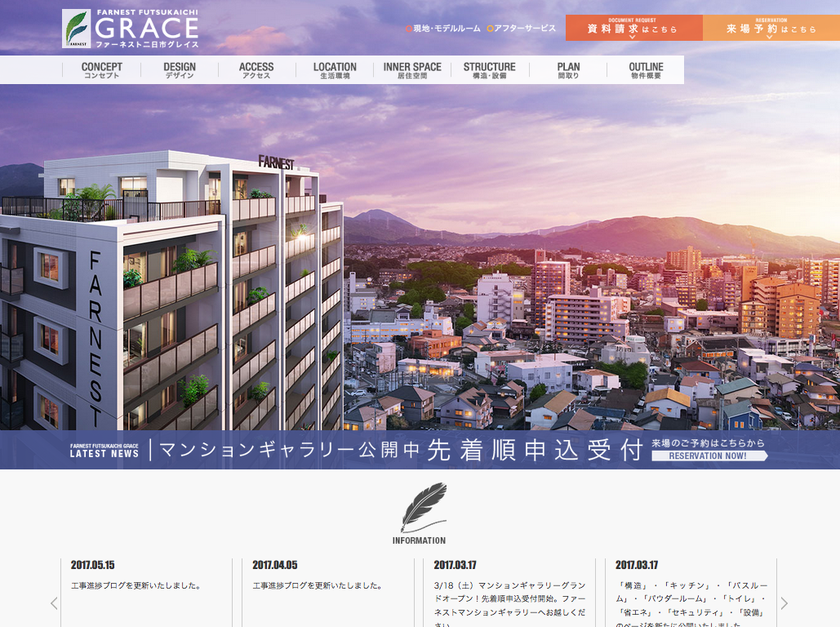Open the PLAN 間取り menu item
Screen dimensions: 840x627
point(568,70)
